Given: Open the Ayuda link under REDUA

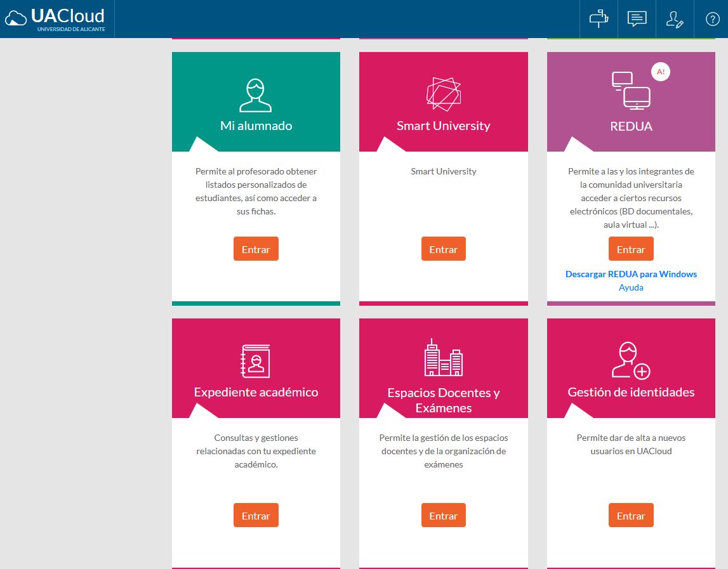Looking at the screenshot, I should coord(631,287).
